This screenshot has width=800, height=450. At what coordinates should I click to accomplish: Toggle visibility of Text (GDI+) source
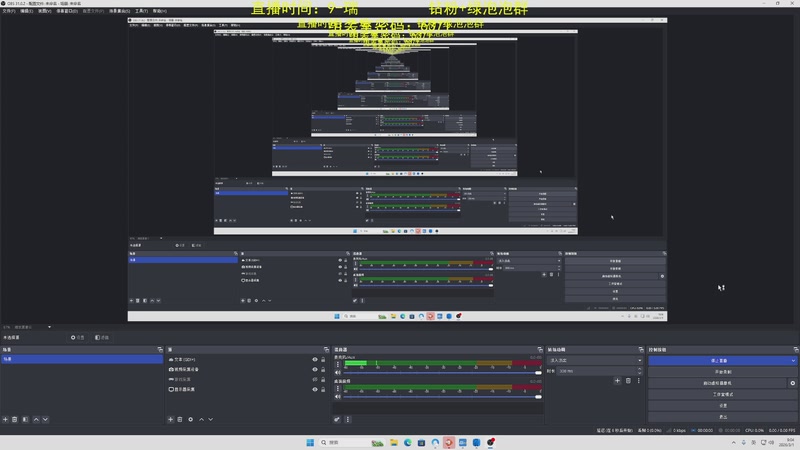(315, 360)
